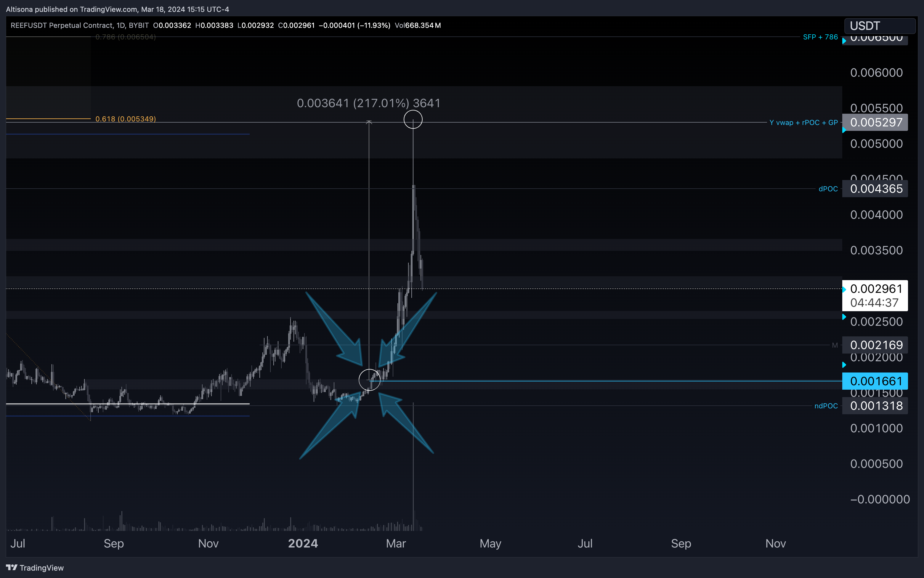Click the 0.786 (0.006504) fib label

pos(125,37)
